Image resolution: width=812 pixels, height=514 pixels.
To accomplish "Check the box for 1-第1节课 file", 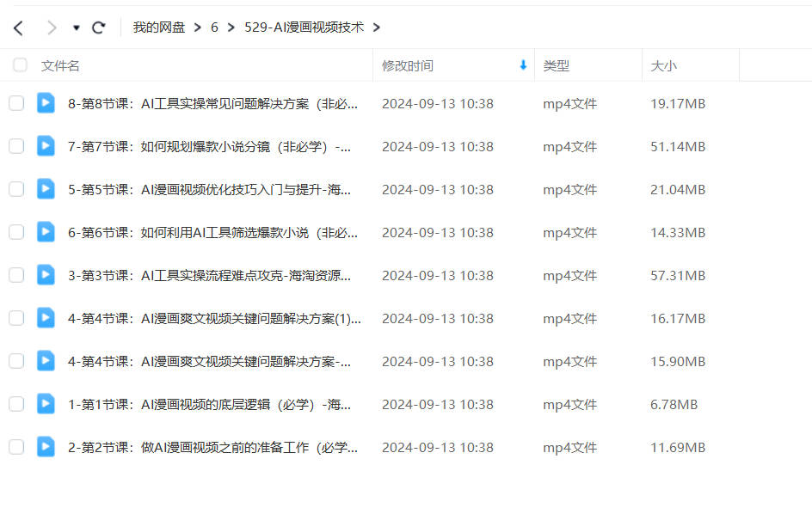I will coord(16,404).
